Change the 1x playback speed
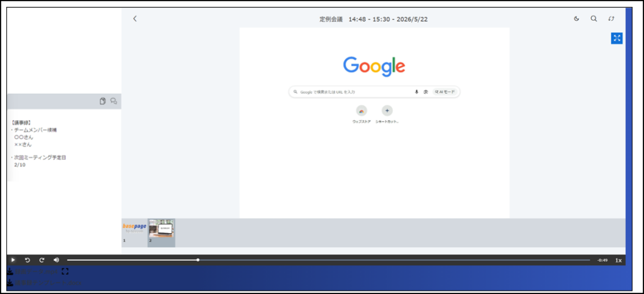Image resolution: width=644 pixels, height=294 pixels. pos(618,260)
